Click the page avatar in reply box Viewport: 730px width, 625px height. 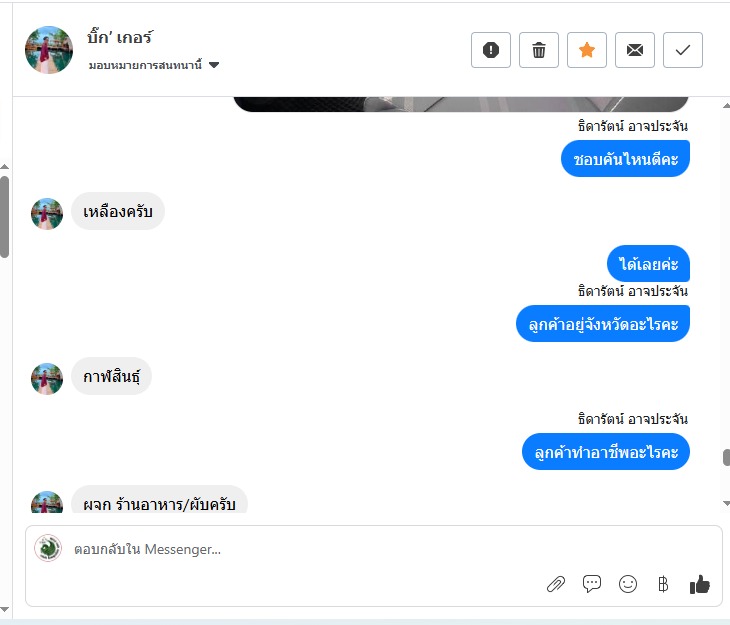48,548
